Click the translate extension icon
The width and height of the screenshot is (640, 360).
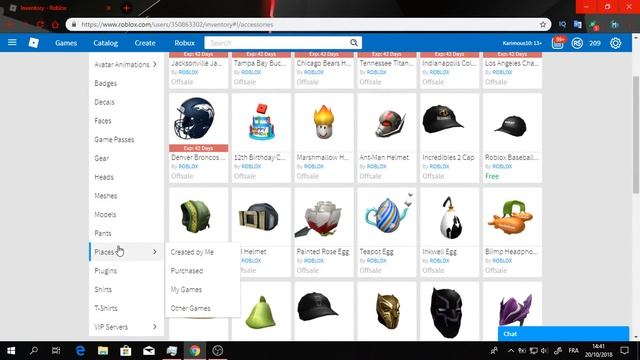(577, 24)
